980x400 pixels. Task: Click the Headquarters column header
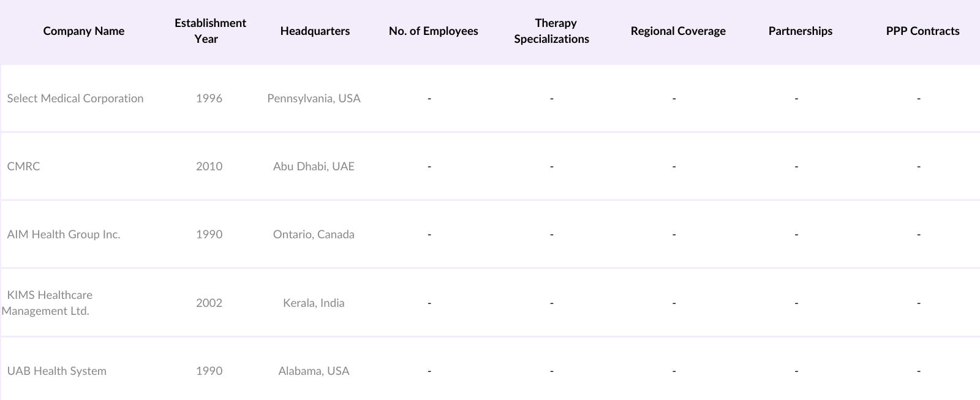(x=315, y=31)
